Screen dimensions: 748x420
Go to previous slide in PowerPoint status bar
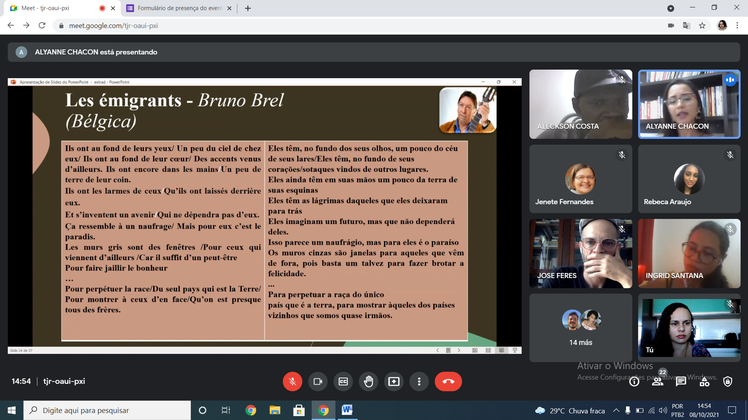click(437, 350)
